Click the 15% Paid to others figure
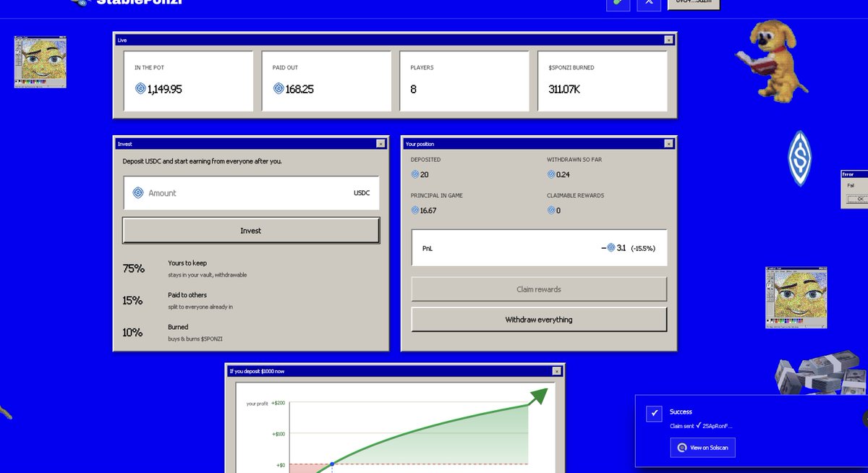Viewport: 868px width, 473px height. (133, 300)
